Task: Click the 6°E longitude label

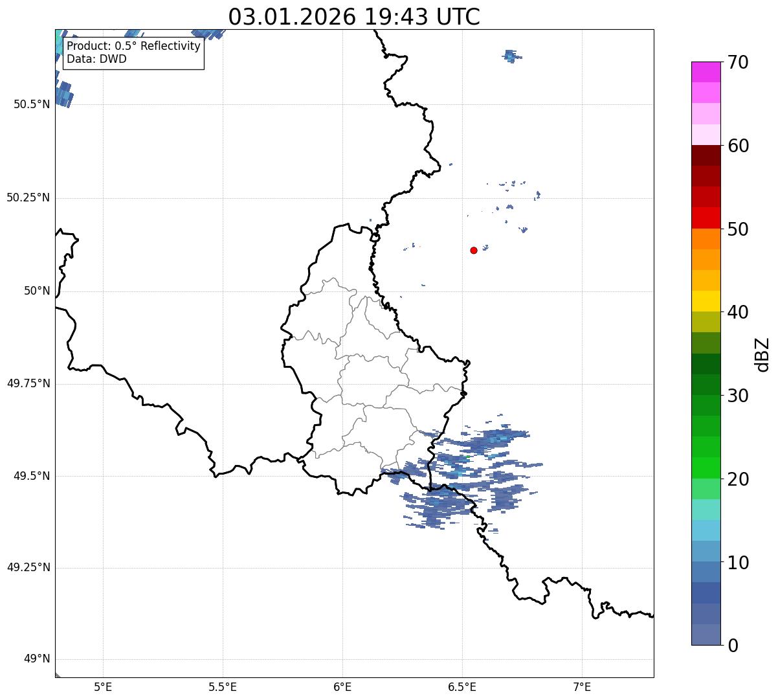Action: point(342,687)
